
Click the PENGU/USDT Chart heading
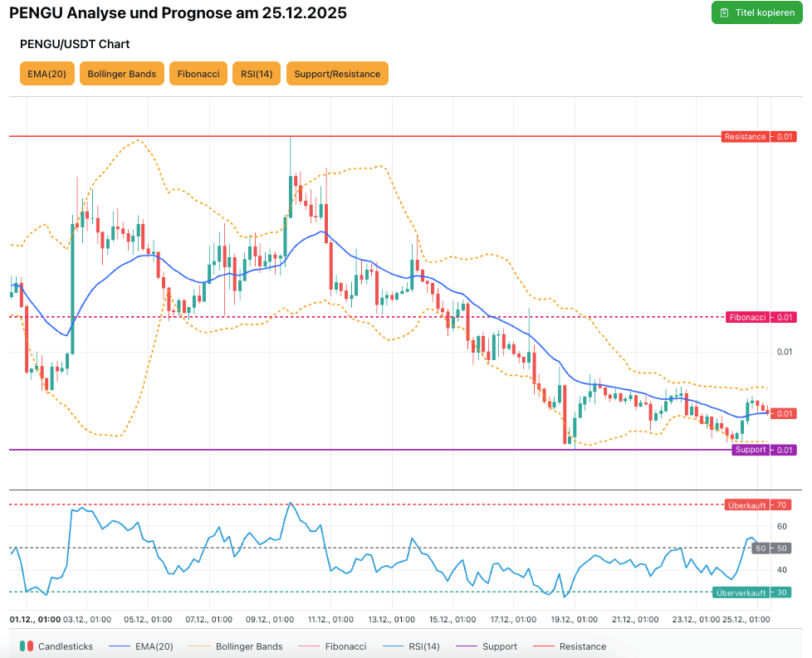75,44
